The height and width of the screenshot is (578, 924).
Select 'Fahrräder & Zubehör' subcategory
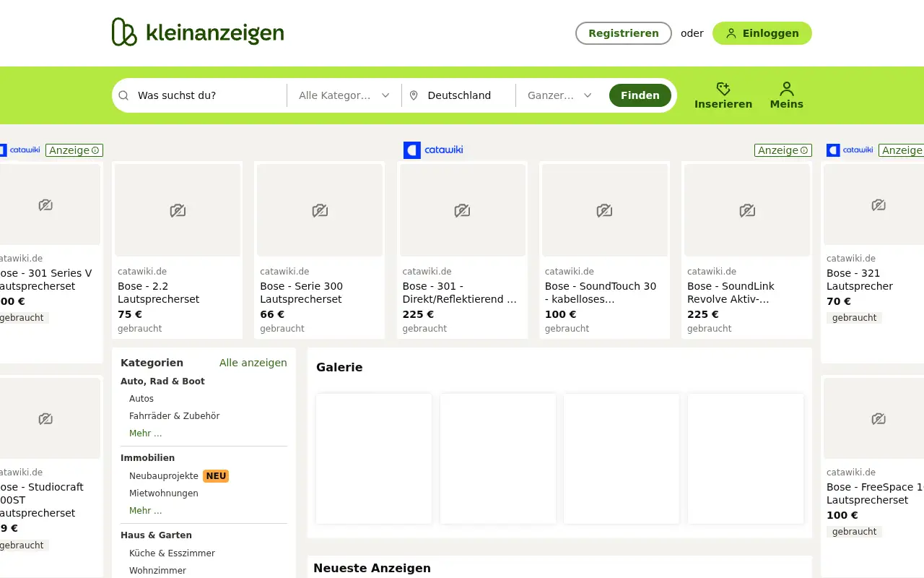pos(174,416)
